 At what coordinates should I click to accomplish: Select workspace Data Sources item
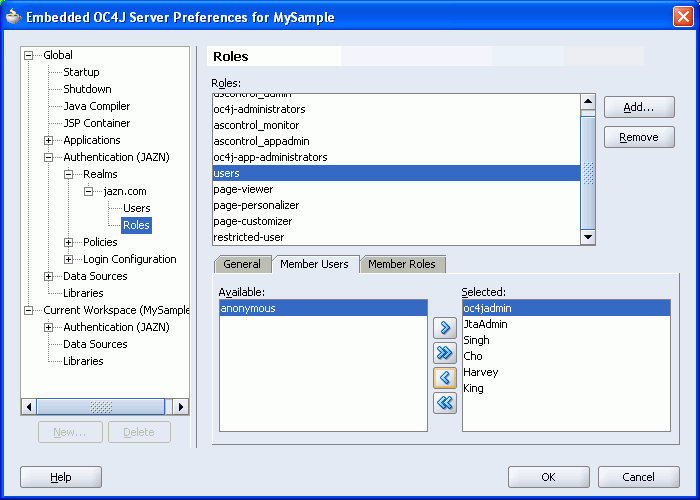(96, 344)
